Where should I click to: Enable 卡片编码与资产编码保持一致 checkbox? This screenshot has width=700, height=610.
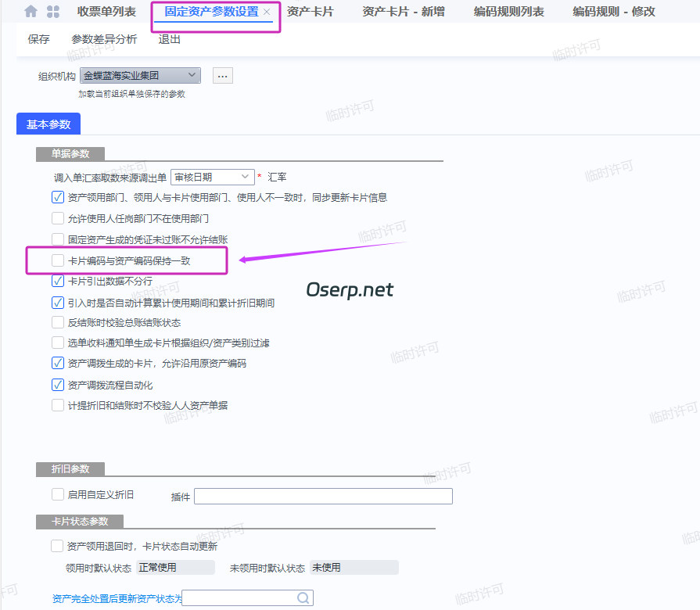[x=58, y=260]
